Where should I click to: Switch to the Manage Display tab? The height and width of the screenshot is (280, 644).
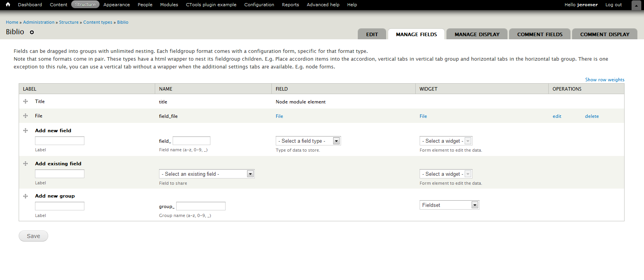click(x=477, y=34)
